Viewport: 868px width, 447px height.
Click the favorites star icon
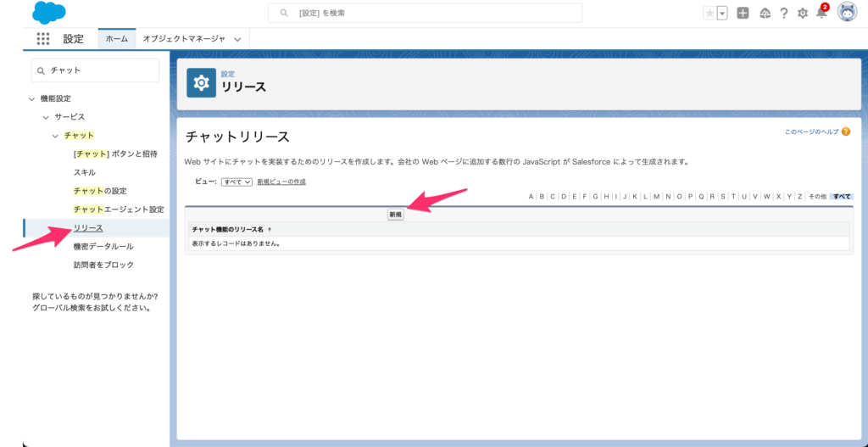tap(709, 14)
